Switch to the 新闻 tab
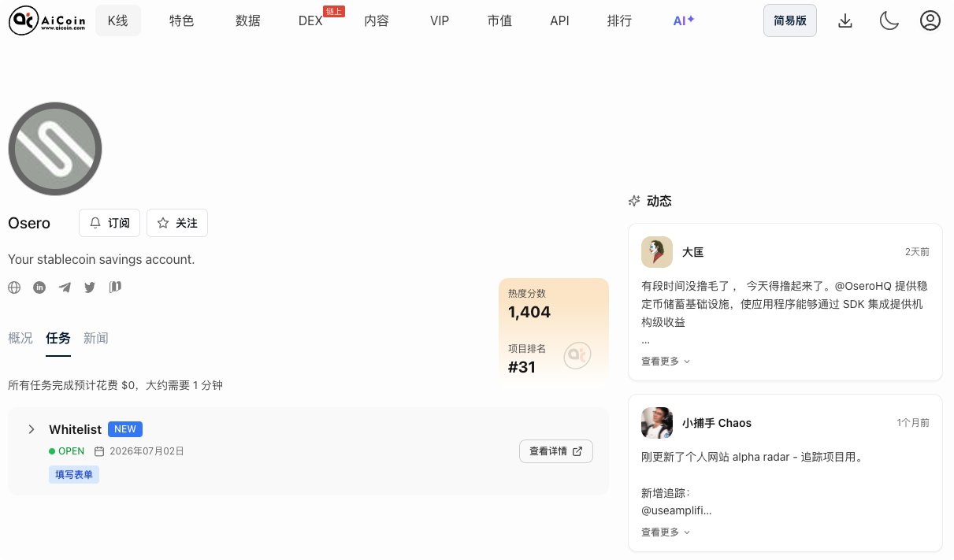The image size is (954, 560). tap(96, 338)
